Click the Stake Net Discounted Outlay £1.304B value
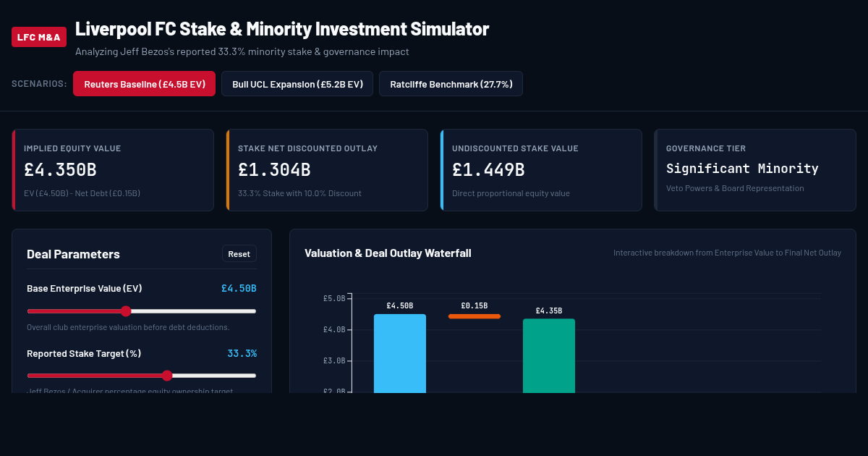868x456 pixels. [x=274, y=170]
